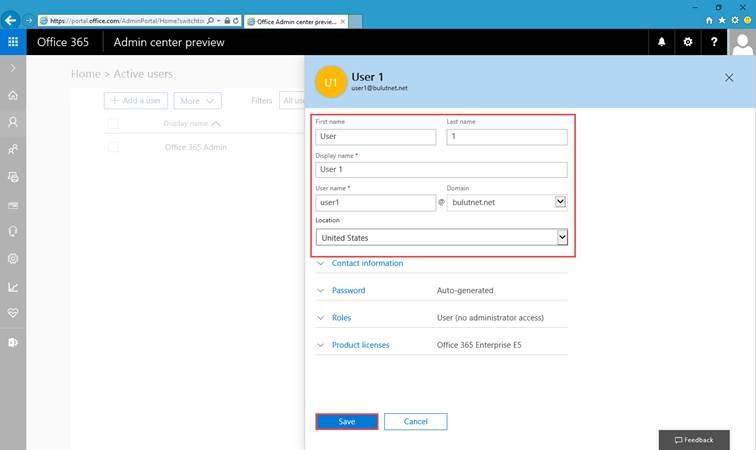The height and width of the screenshot is (450, 756).
Task: Click the user1@bulutnet.net email text
Action: pos(379,88)
